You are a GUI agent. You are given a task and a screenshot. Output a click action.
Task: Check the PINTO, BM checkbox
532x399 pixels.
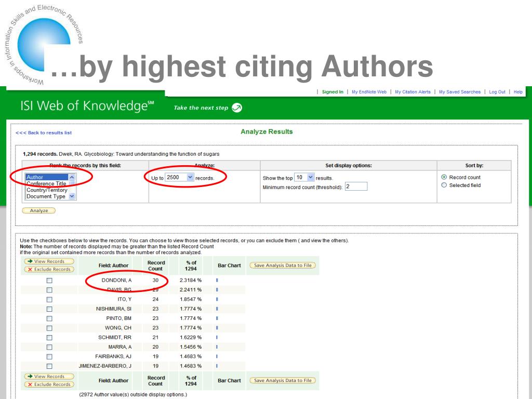click(49, 318)
